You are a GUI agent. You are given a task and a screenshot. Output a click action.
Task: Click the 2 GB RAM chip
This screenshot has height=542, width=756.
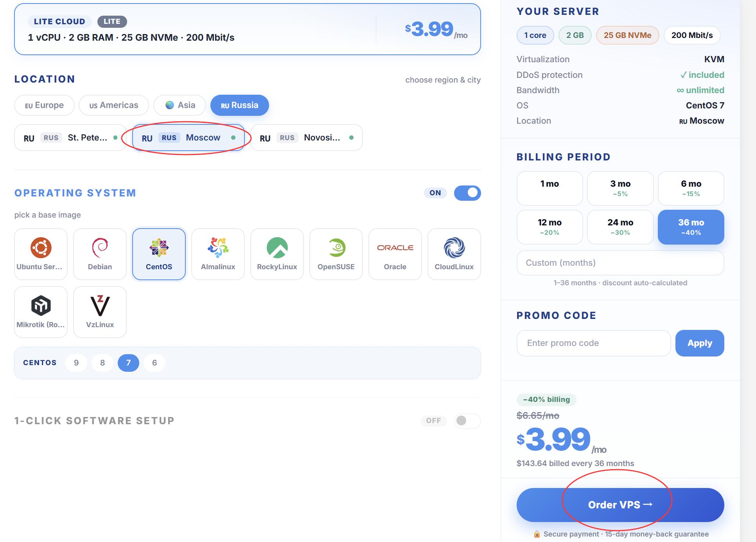575,35
